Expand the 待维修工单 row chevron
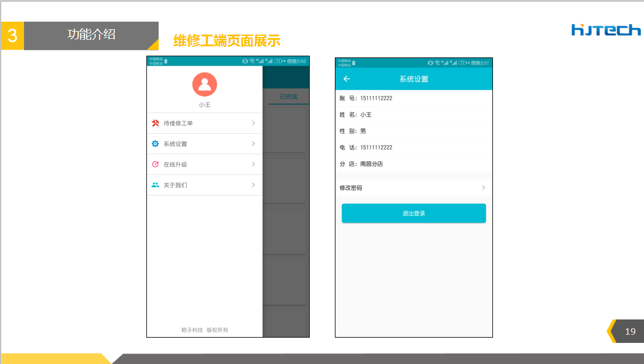Screen dimensions: 644x364 254,123
